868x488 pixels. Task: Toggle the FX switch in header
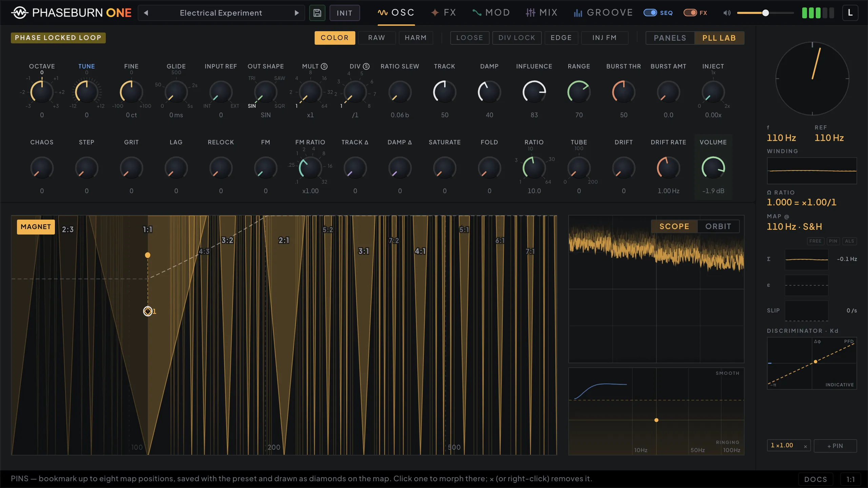click(690, 13)
